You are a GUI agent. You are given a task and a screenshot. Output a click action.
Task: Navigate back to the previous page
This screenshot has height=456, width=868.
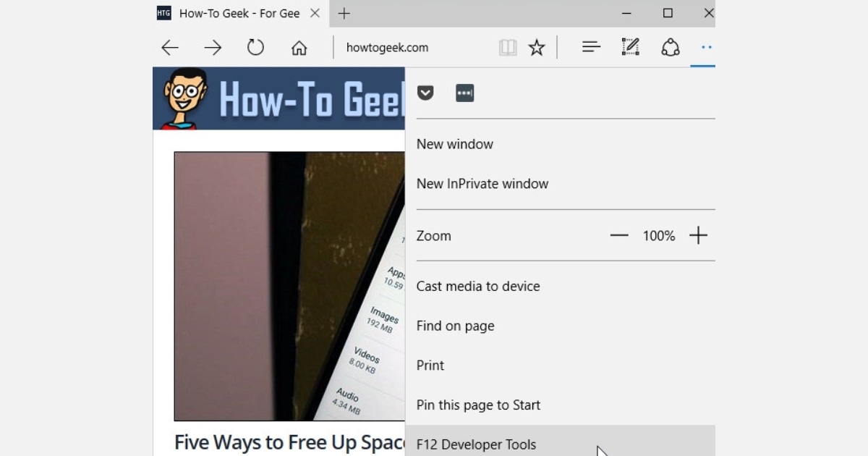(169, 47)
